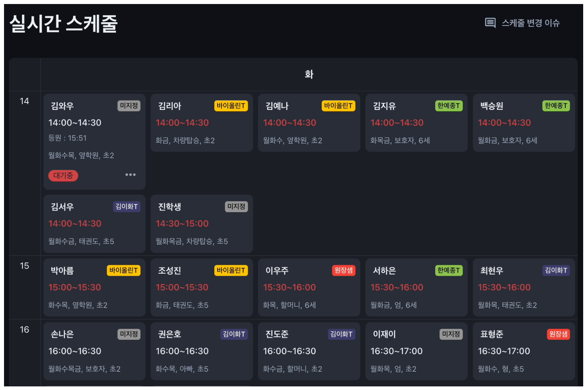The image size is (588, 390).
Task: Select student name 김리아
Action: 170,106
